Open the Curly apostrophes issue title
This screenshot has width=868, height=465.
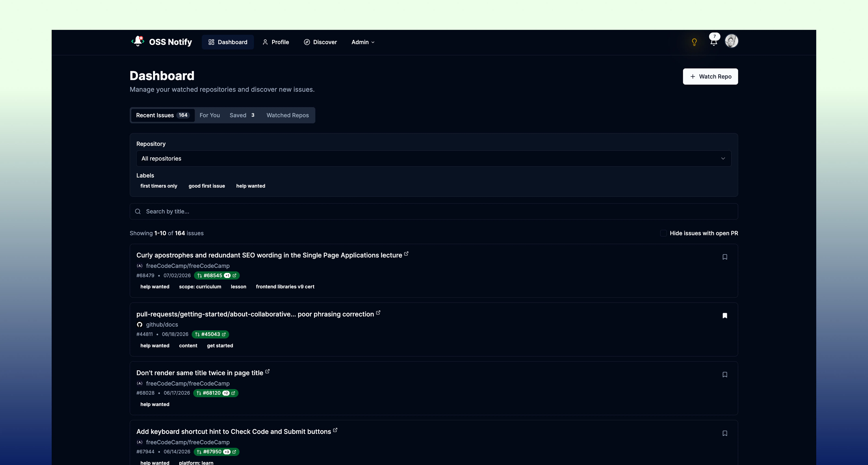[269, 255]
